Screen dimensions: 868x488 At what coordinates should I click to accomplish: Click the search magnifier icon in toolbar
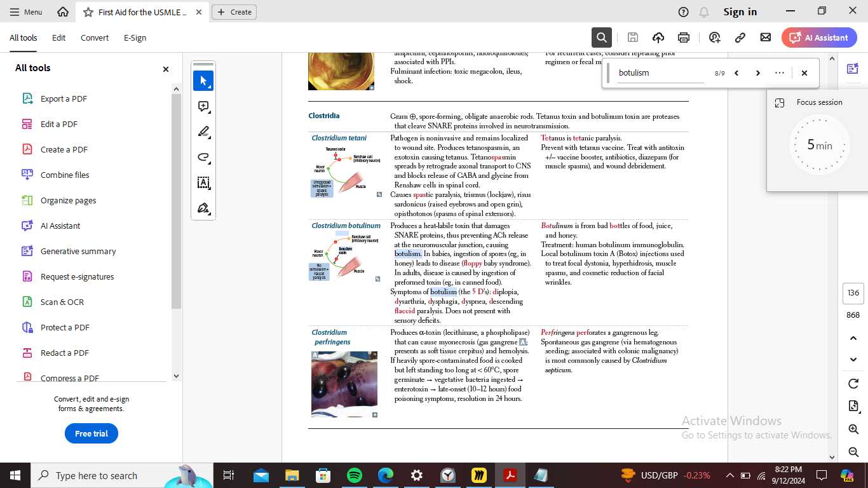[601, 37]
